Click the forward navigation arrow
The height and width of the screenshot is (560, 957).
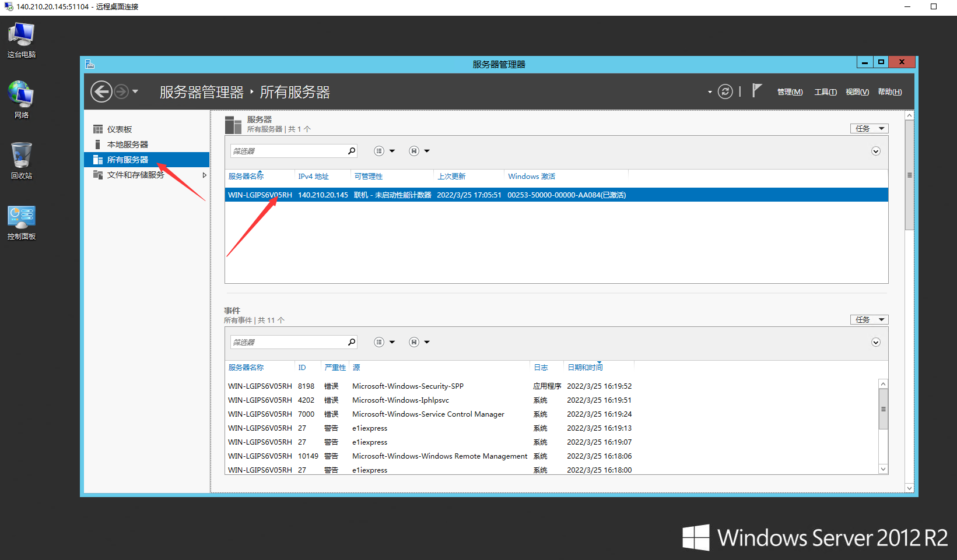pos(121,91)
